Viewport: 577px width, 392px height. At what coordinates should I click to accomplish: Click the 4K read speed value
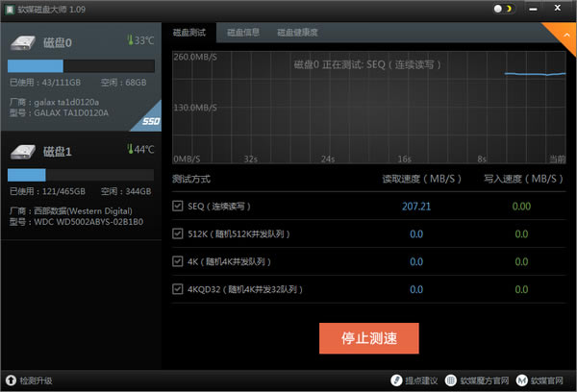[416, 262]
